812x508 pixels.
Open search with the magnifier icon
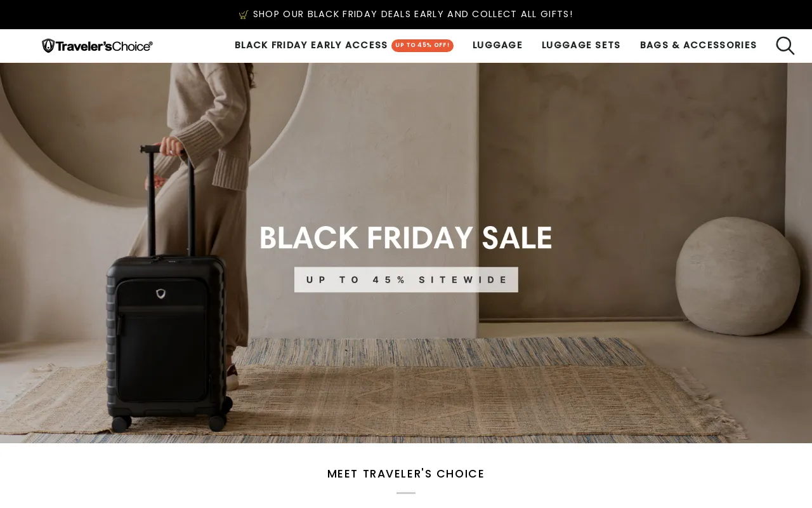[x=785, y=46]
